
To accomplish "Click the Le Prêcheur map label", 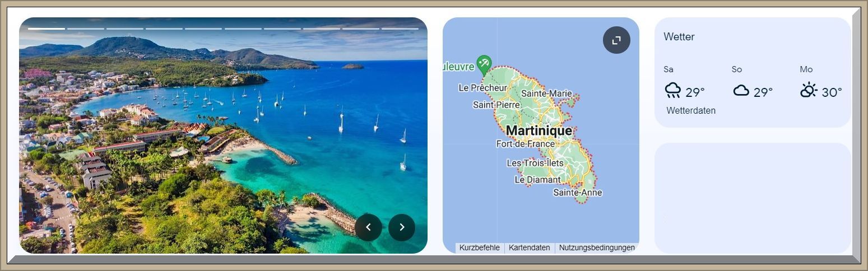I will (482, 88).
